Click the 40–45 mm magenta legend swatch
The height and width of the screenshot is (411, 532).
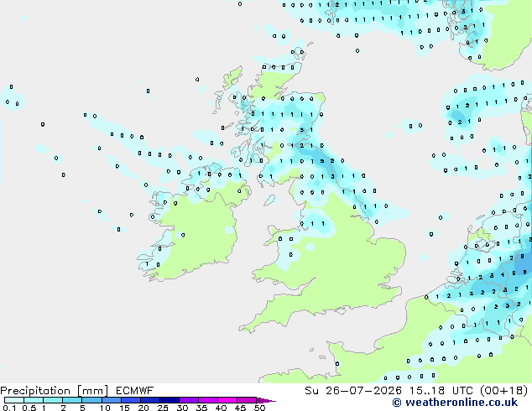click(227, 400)
